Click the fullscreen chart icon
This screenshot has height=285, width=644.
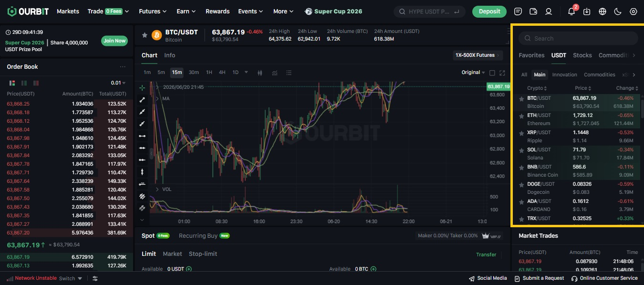(x=502, y=73)
